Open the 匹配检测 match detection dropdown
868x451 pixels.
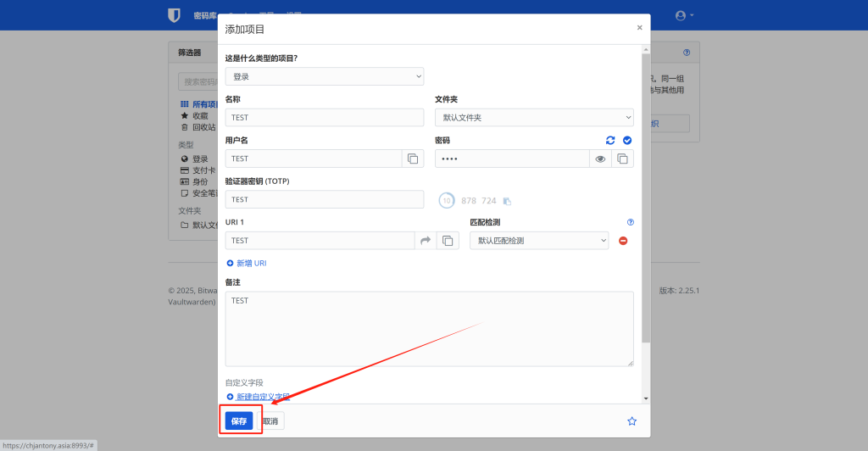tap(539, 241)
